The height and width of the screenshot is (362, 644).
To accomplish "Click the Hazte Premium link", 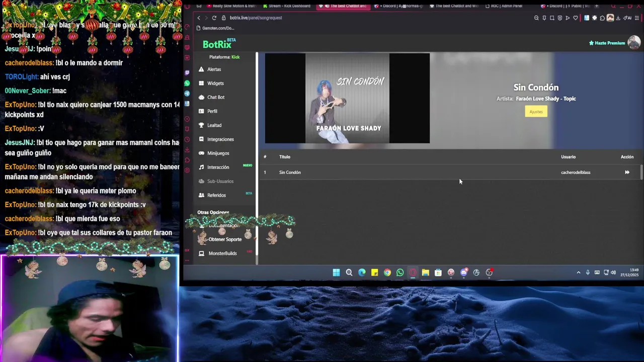I will pos(607,43).
